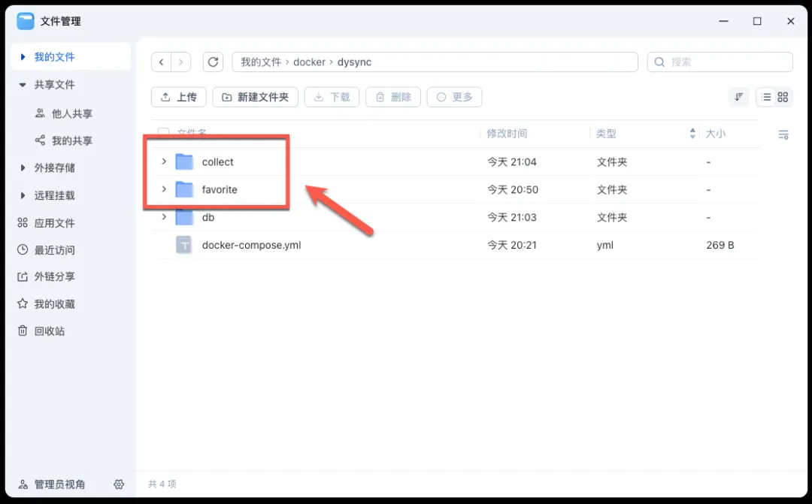Expand the favorite folder chevron

(164, 189)
